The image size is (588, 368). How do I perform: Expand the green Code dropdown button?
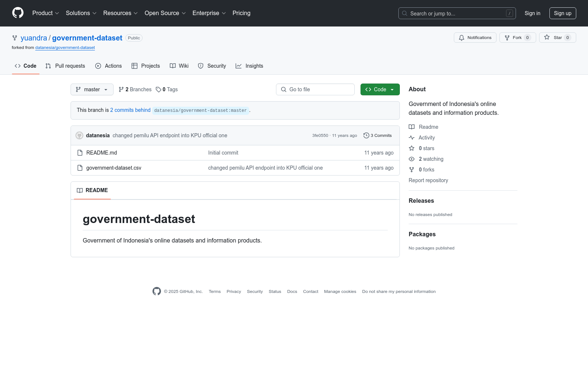click(380, 89)
